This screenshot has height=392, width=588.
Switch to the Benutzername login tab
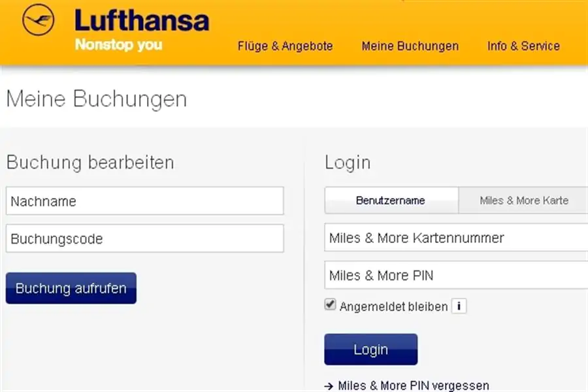click(x=391, y=201)
